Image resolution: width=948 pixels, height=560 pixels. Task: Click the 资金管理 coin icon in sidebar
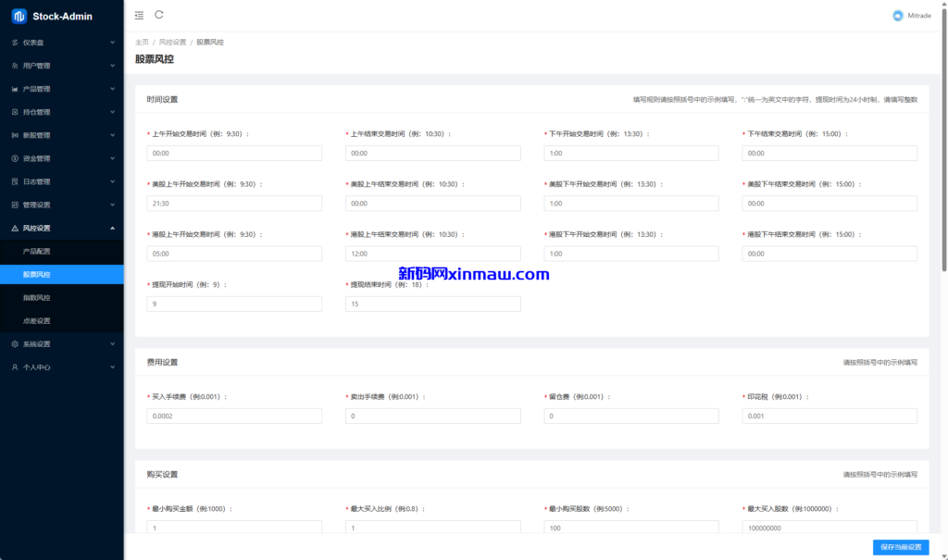[x=15, y=158]
